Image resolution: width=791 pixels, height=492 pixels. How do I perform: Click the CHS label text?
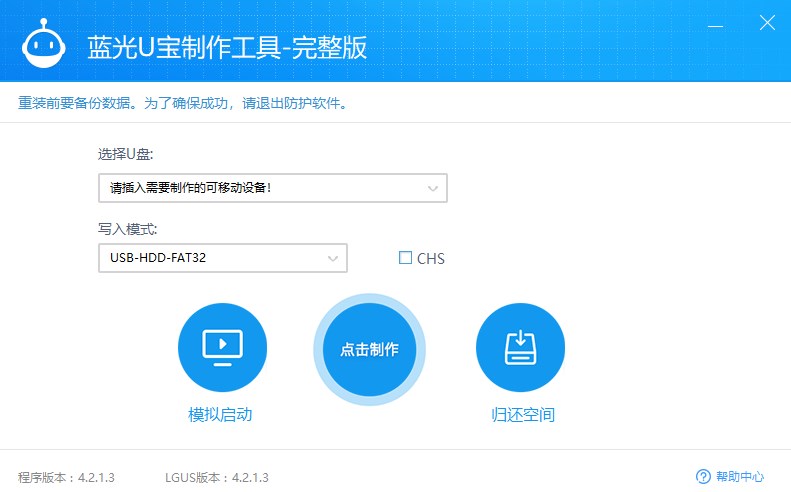click(x=431, y=259)
